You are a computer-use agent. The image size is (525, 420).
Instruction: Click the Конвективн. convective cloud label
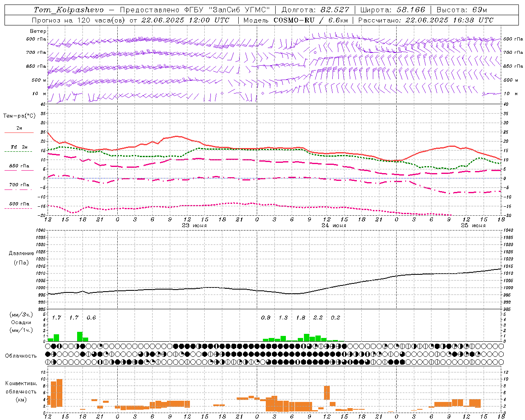coord(21,383)
